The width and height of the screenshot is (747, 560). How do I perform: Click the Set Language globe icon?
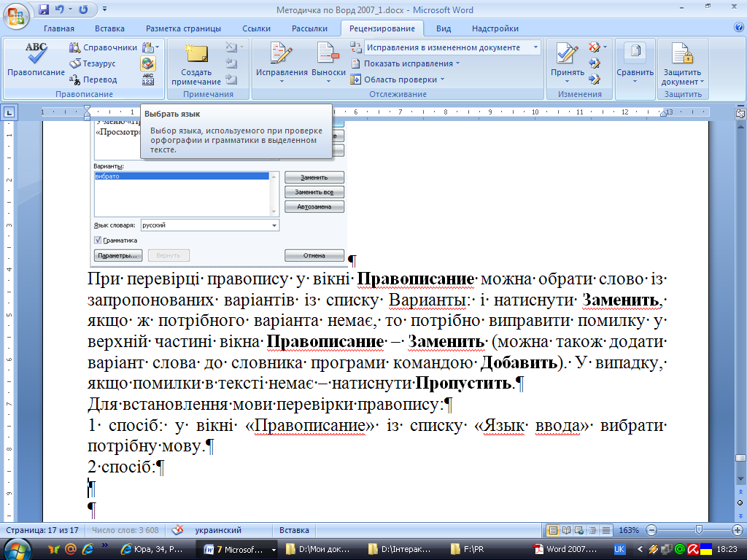(x=148, y=63)
